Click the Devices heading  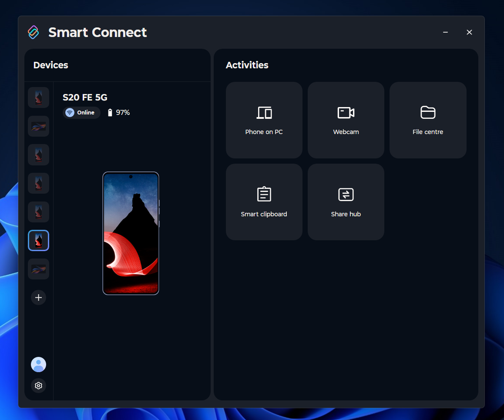[x=51, y=65]
